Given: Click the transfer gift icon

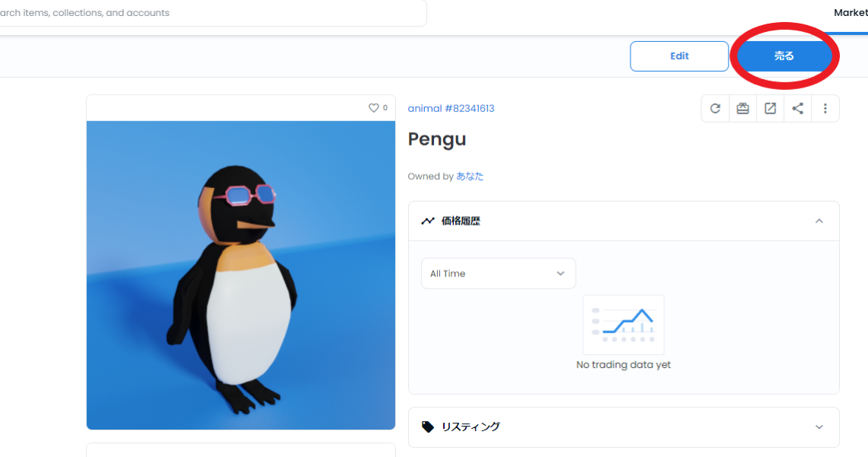Looking at the screenshot, I should pos(742,109).
